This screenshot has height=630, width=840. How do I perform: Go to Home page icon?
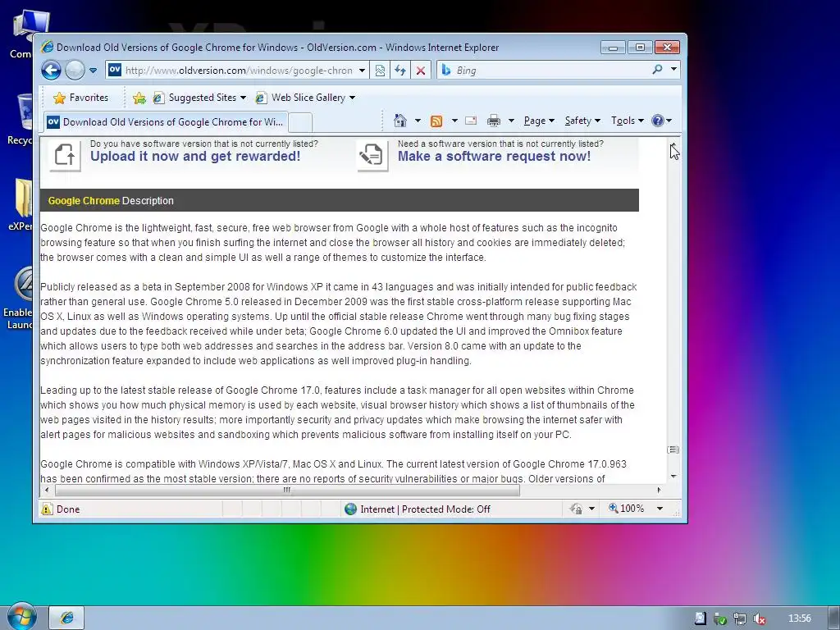(x=400, y=121)
